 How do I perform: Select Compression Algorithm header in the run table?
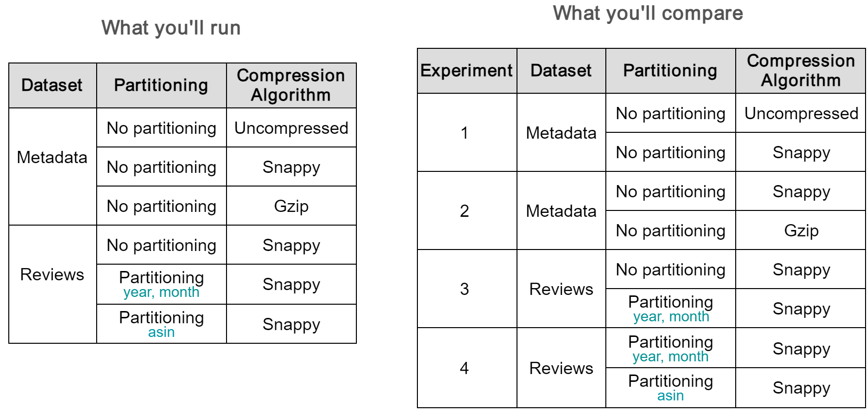click(x=291, y=85)
